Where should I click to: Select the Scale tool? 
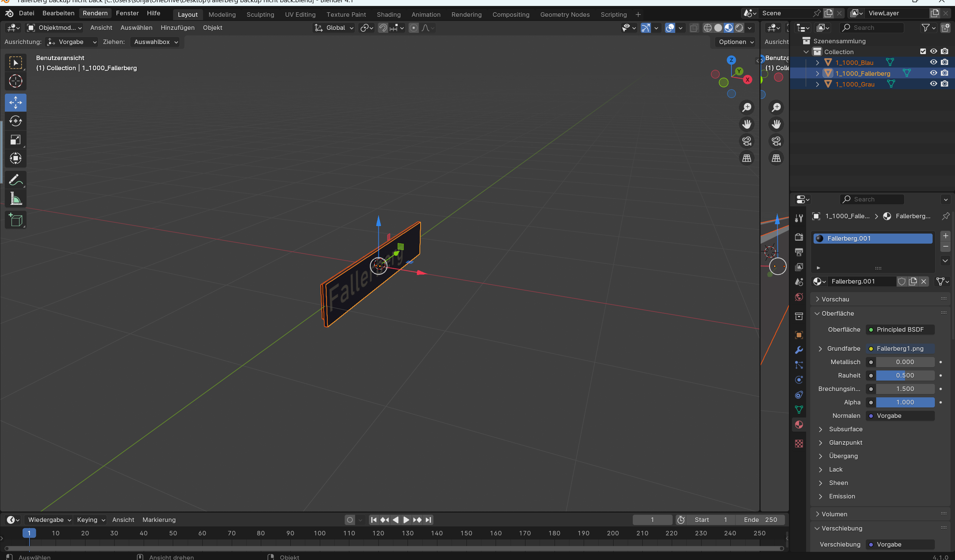16,140
